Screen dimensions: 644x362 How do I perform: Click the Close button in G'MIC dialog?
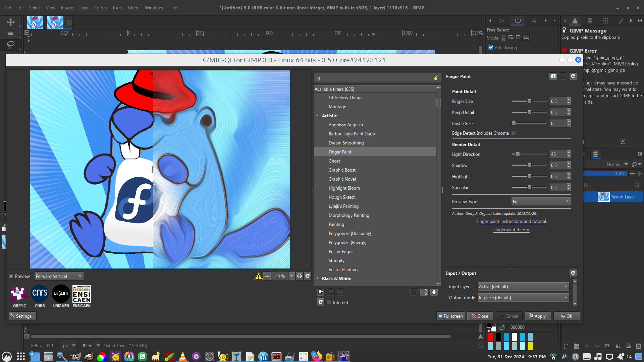(480, 316)
